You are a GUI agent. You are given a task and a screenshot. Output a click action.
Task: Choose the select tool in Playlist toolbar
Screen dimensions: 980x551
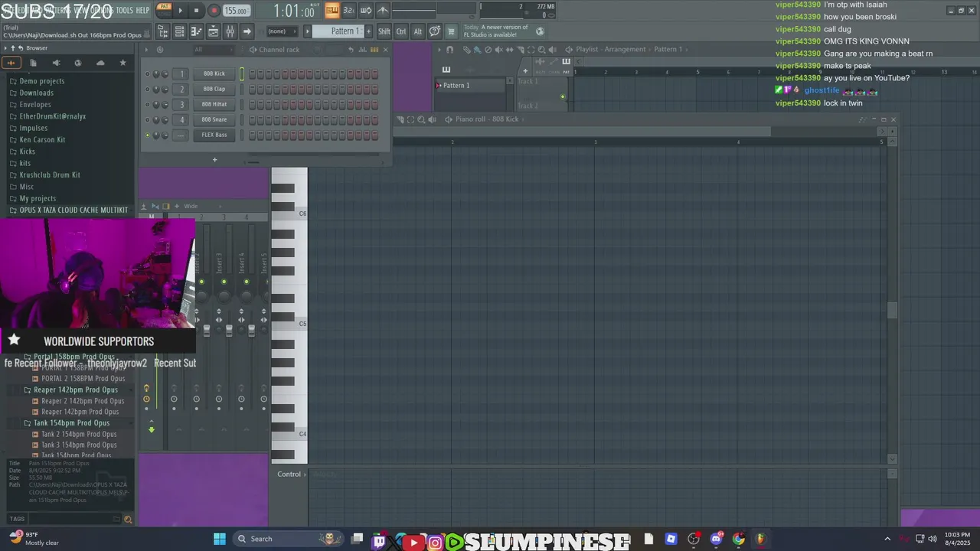[x=531, y=50]
